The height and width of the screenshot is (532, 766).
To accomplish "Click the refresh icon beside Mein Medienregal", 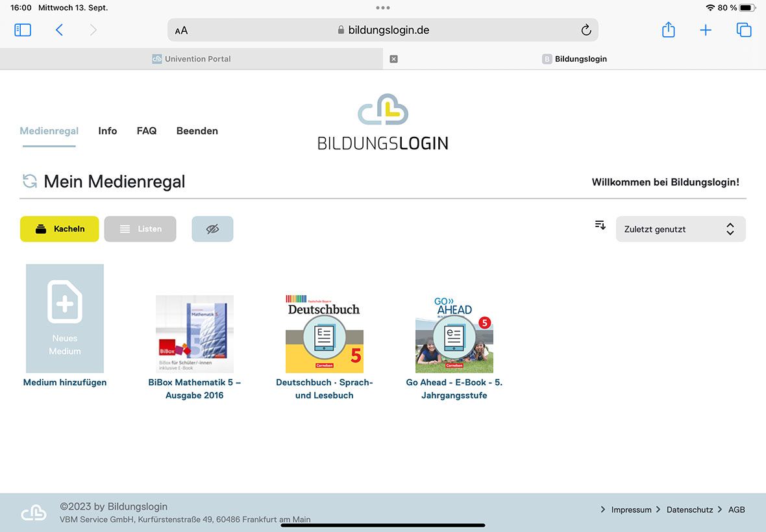I will (x=30, y=182).
